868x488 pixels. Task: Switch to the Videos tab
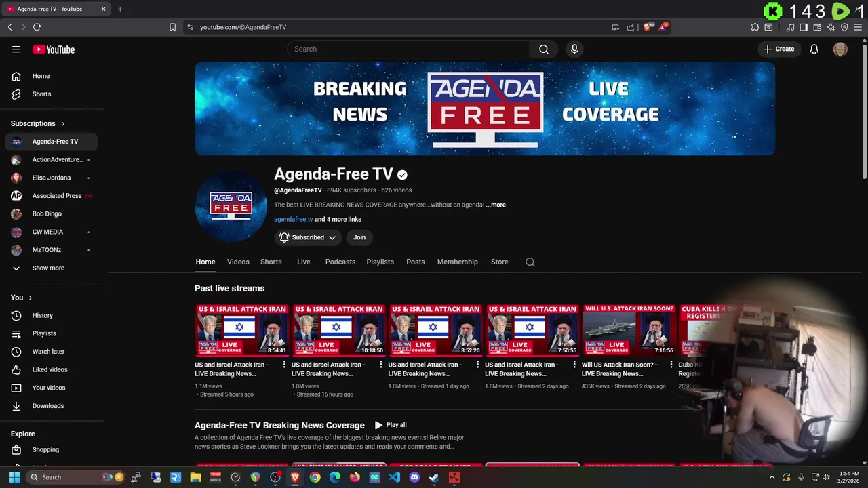(x=238, y=262)
